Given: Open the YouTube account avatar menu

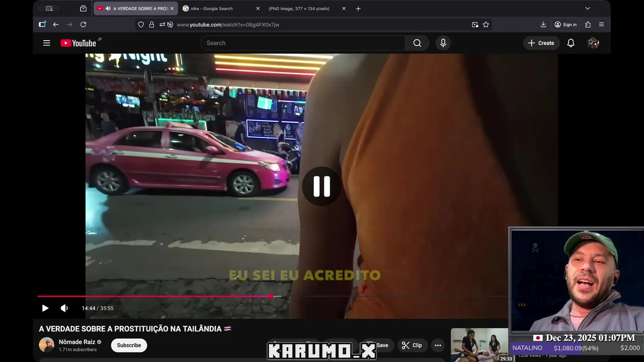Looking at the screenshot, I should 593,43.
